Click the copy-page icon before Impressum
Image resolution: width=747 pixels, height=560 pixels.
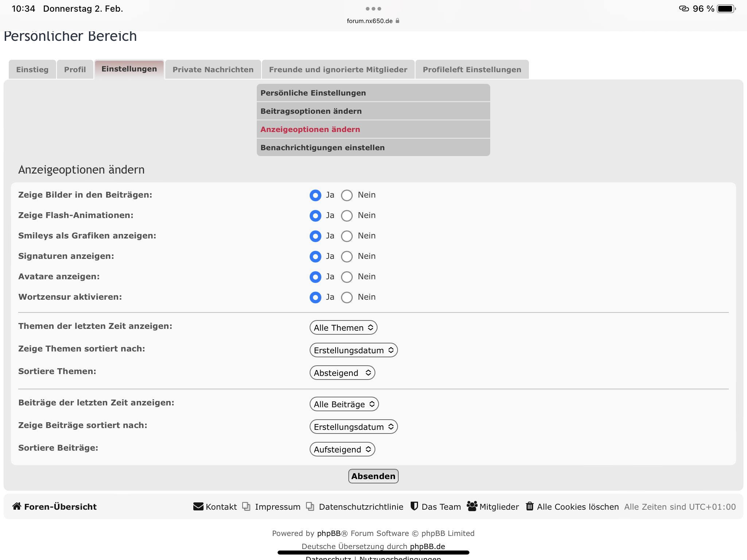click(246, 506)
